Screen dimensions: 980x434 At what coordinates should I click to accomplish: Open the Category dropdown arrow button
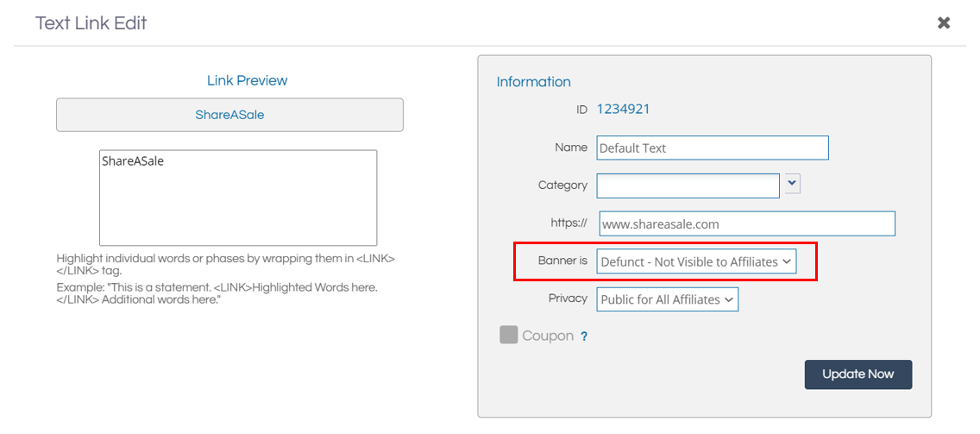coord(793,183)
